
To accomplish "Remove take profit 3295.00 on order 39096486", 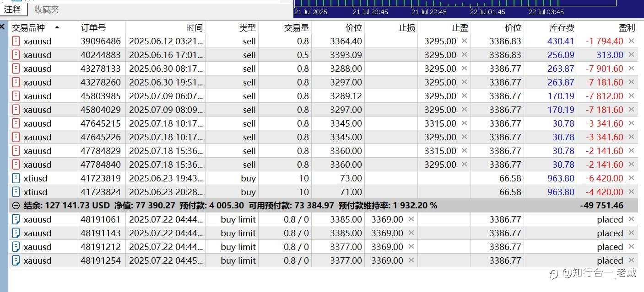I will click(464, 41).
